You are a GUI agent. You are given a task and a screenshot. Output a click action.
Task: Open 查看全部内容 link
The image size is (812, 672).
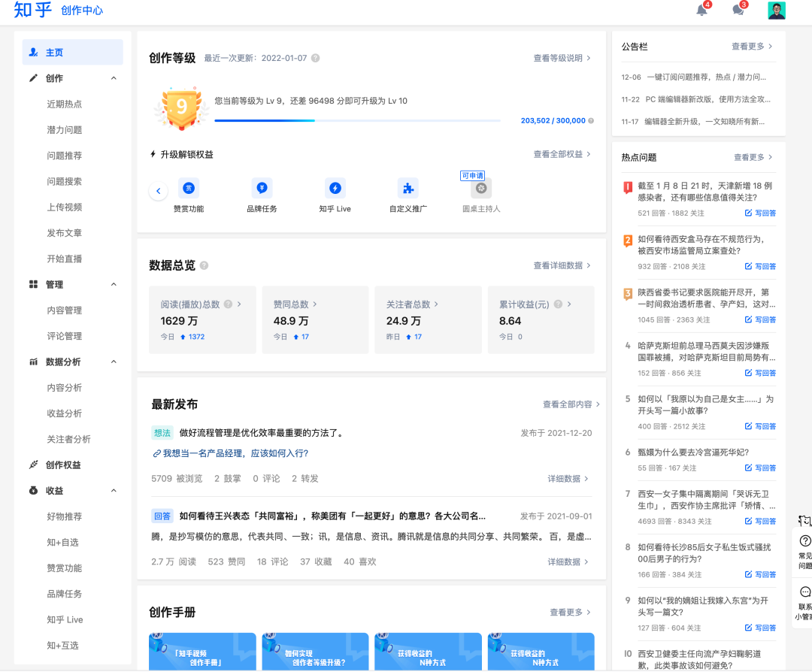tap(571, 404)
